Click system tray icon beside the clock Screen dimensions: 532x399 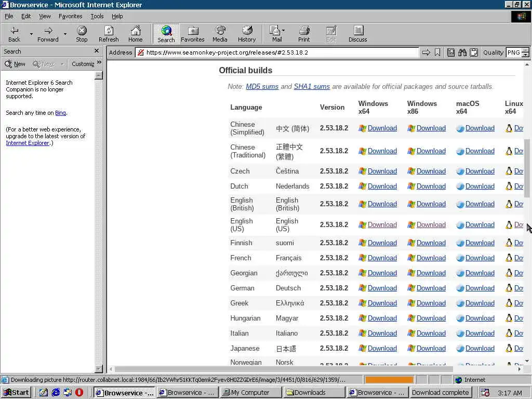click(x=485, y=393)
